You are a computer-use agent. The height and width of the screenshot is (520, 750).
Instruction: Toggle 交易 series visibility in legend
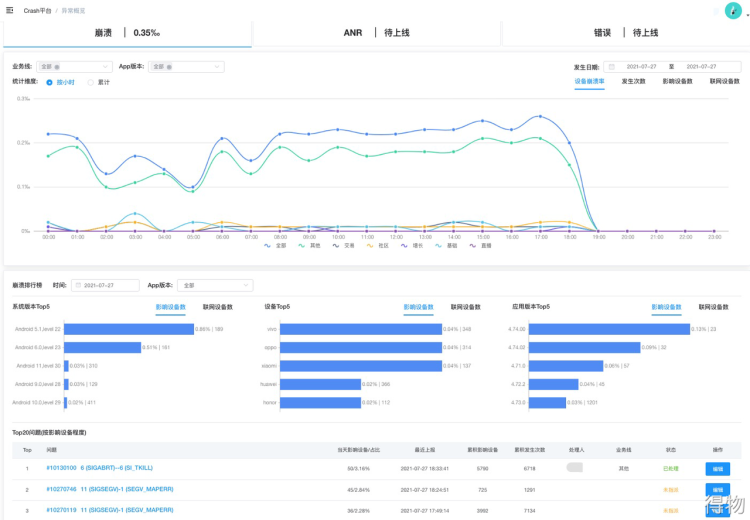click(336, 244)
